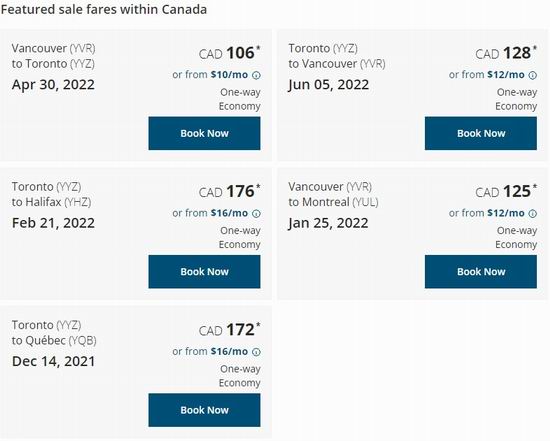
Task: Select the CAD 106 fare price
Action: [229, 53]
